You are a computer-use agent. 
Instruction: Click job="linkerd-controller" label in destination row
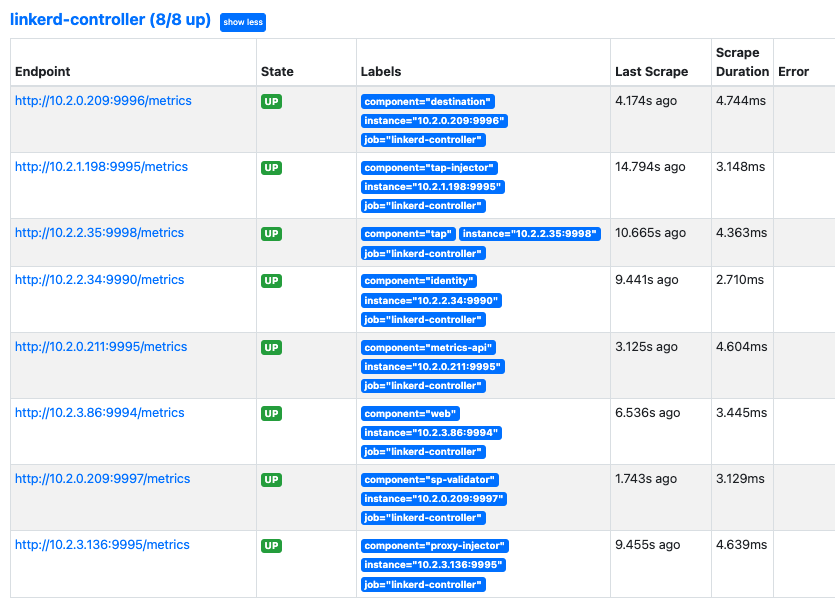tap(423, 140)
